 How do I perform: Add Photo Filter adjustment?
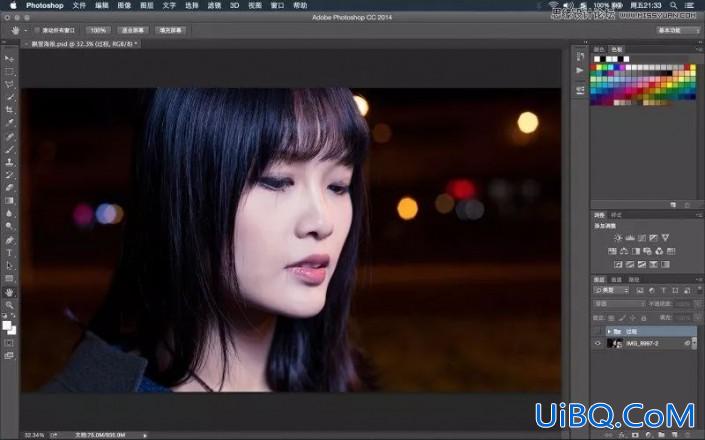pyautogui.click(x=647, y=251)
